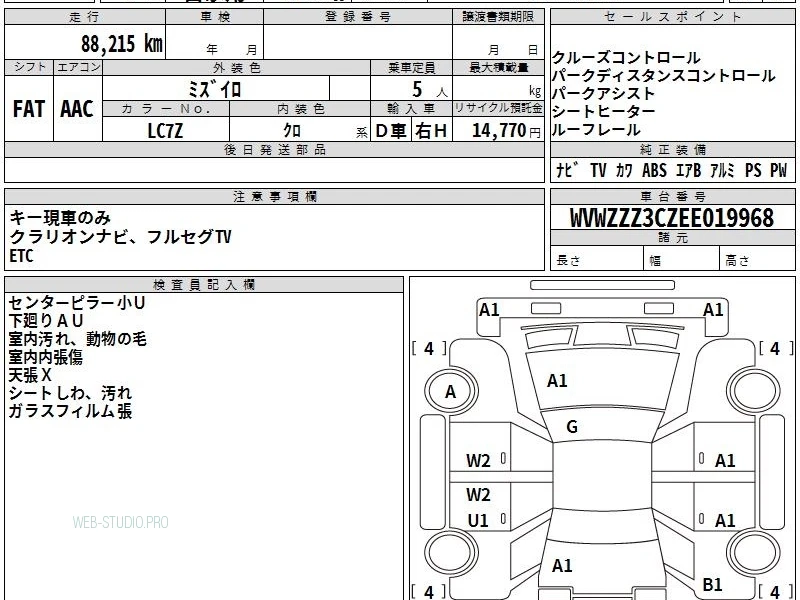
Task: Select the カワ equipment code
Action: coord(623,170)
